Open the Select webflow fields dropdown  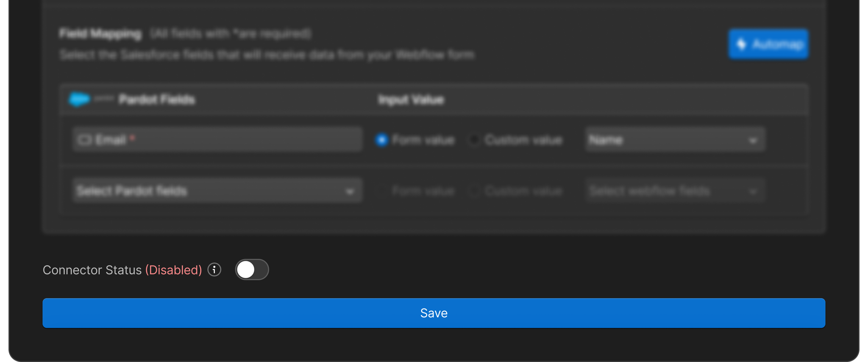pos(675,191)
